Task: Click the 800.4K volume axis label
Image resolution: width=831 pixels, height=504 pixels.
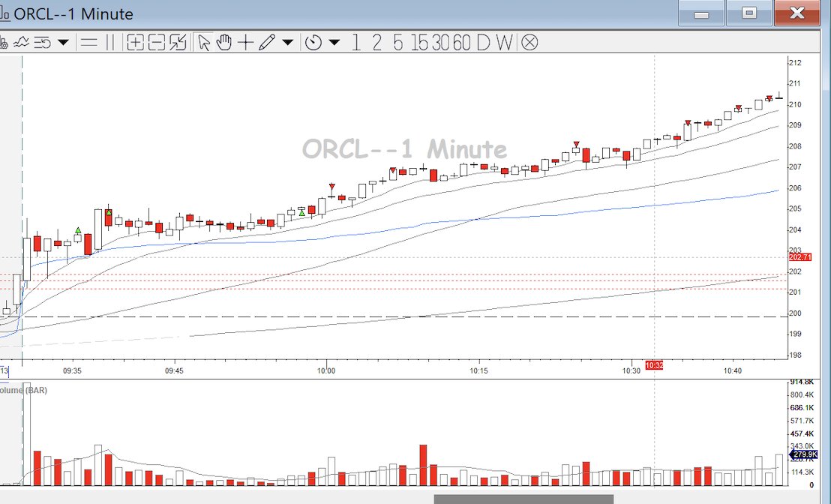Action: [802, 394]
